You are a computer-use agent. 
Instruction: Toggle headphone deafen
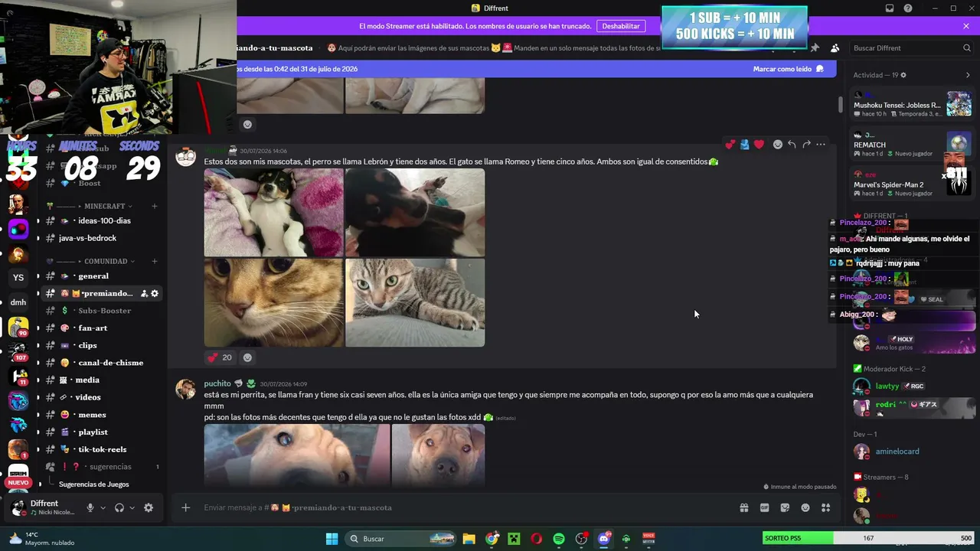click(x=119, y=507)
